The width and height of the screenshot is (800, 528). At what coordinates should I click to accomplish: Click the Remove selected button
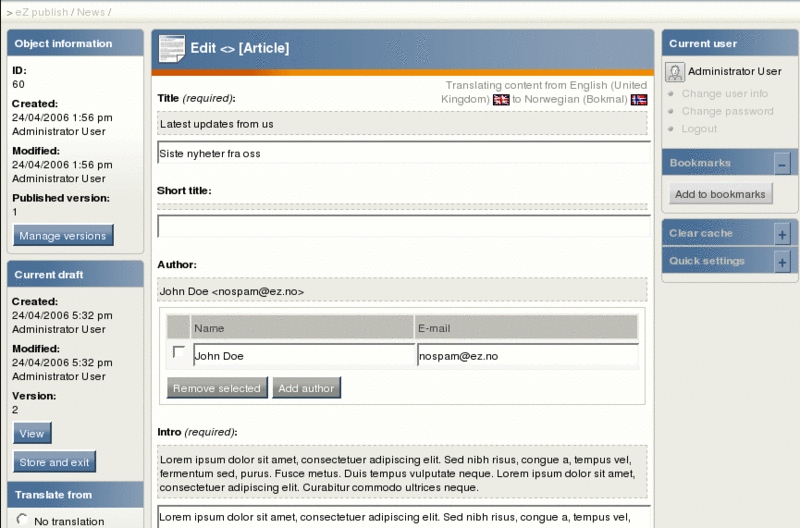(x=217, y=388)
